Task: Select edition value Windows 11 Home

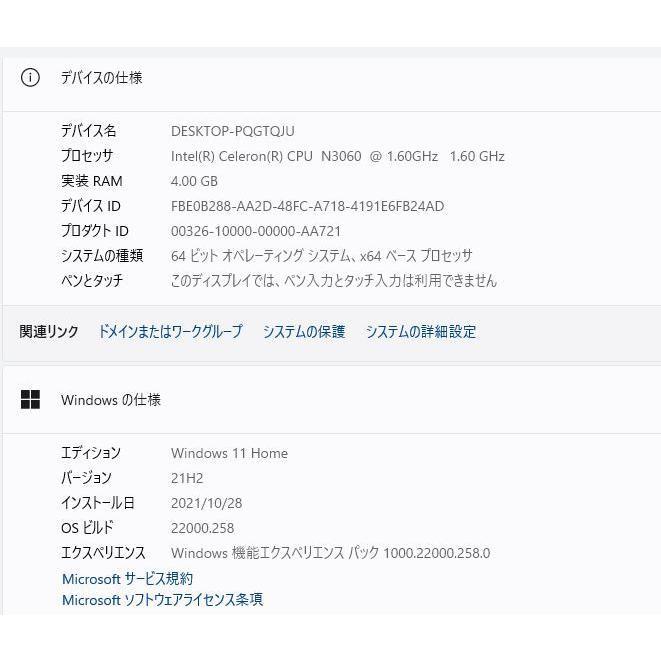Action: pyautogui.click(x=229, y=453)
